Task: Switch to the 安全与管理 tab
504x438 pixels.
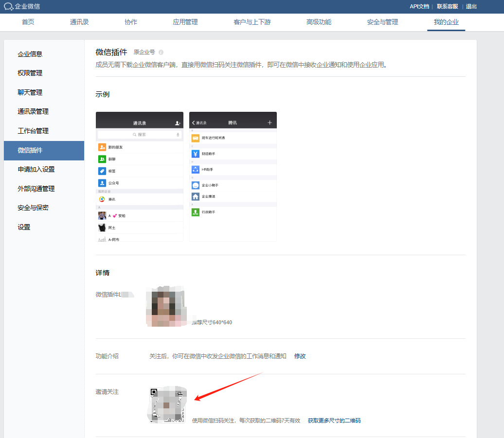Action: tap(382, 22)
